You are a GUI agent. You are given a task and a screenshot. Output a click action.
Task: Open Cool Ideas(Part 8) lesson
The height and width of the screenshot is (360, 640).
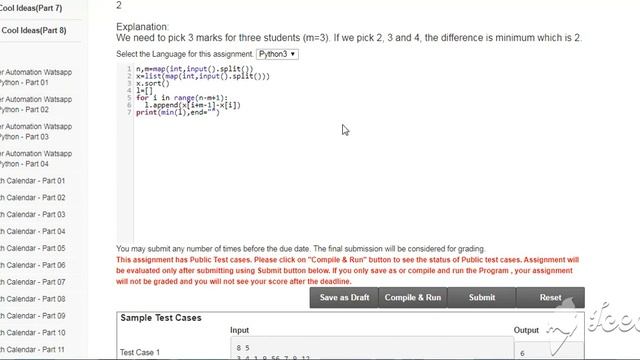point(33,30)
